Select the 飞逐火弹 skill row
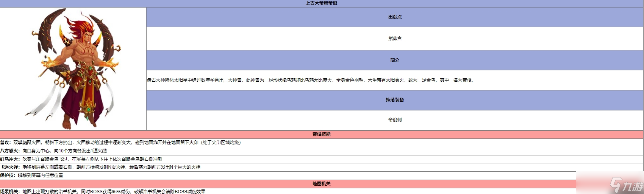This screenshot has width=644, height=194. point(322,167)
